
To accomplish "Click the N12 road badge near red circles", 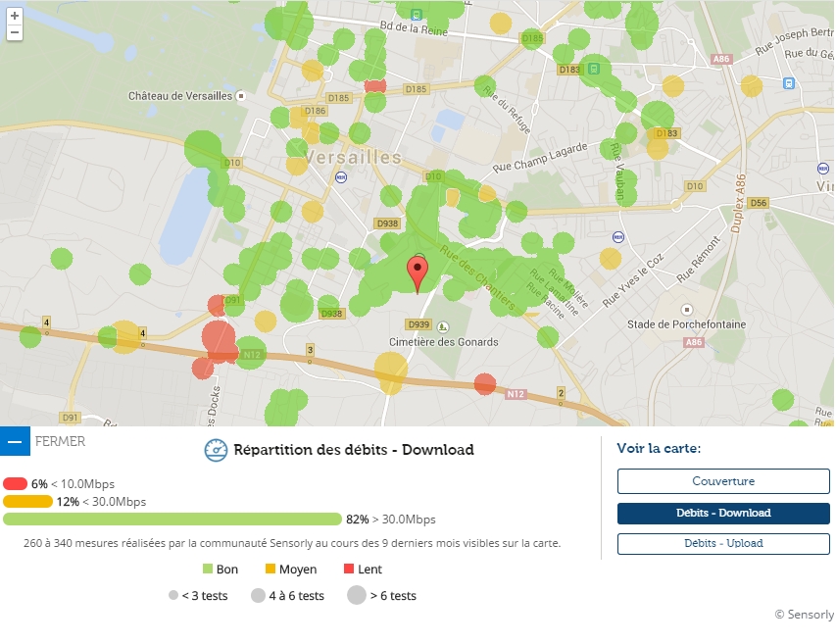I will (252, 355).
